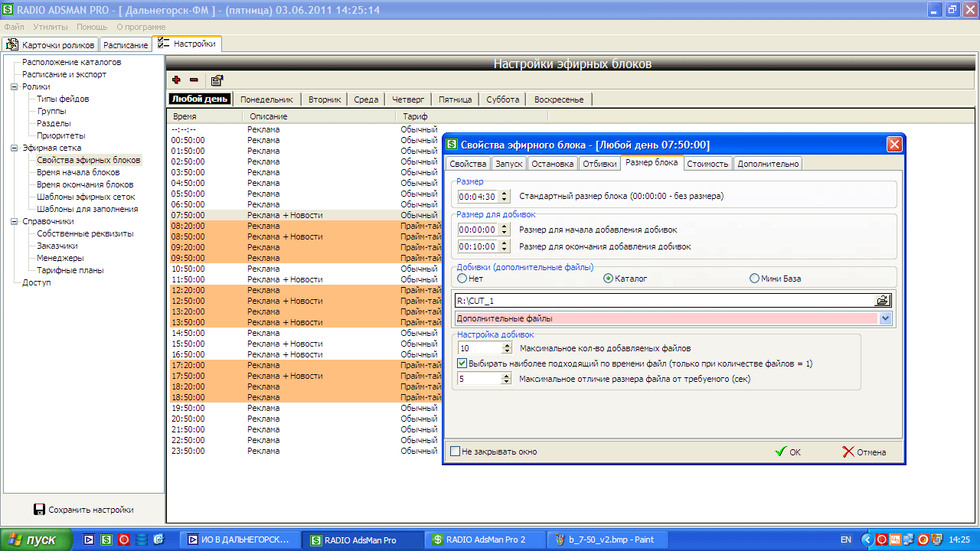Open Paint b_7-50_v2.bmp taskbar window
This screenshot has height=551, width=980.
(608, 540)
